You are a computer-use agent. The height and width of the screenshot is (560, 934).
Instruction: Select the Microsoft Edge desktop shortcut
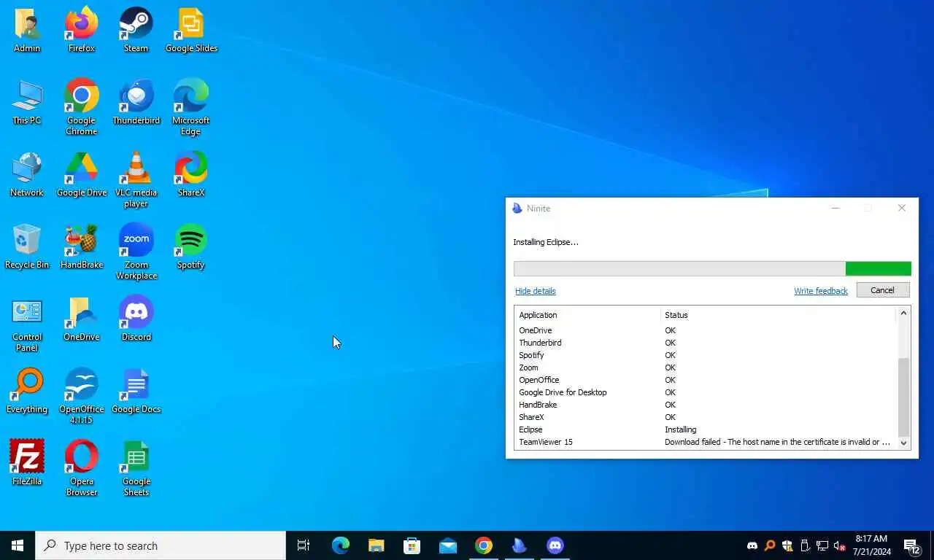(191, 108)
